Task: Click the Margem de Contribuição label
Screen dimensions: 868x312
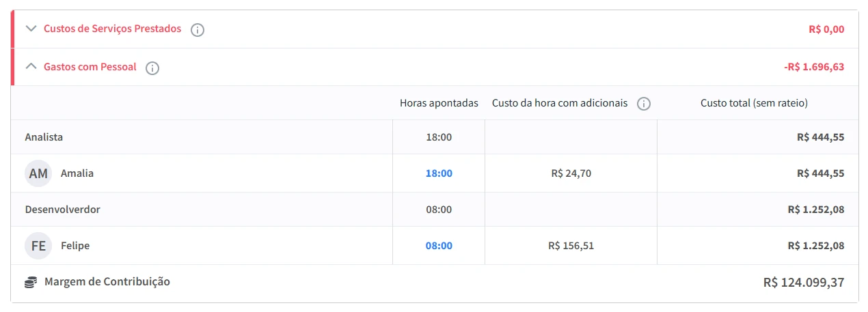Action: (x=107, y=281)
